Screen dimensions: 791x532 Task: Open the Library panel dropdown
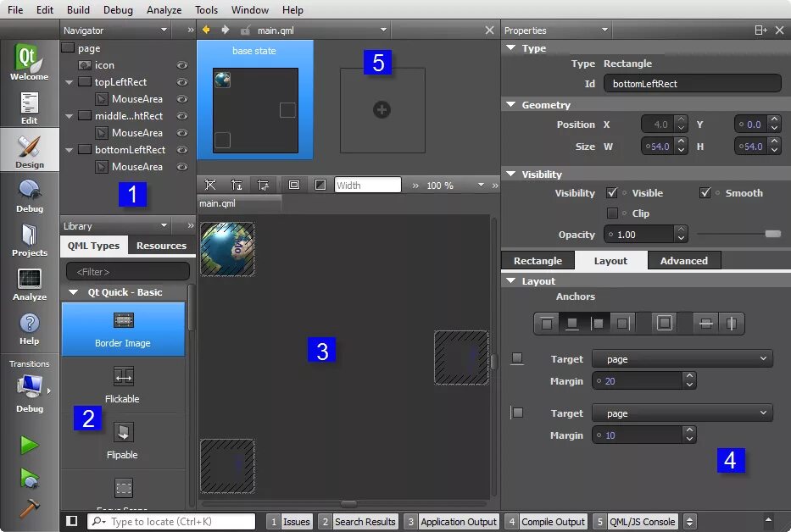click(x=164, y=226)
